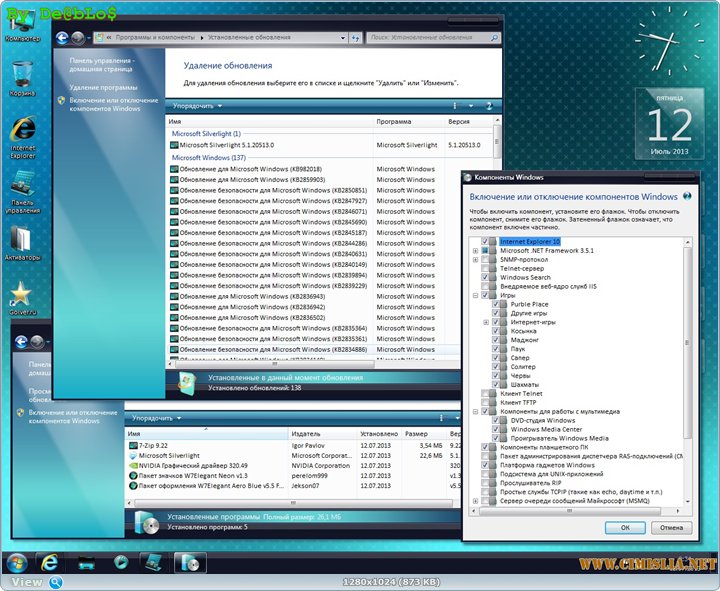Click the back arrow in the updates window
Image resolution: width=720 pixels, height=591 pixels.
63,37
